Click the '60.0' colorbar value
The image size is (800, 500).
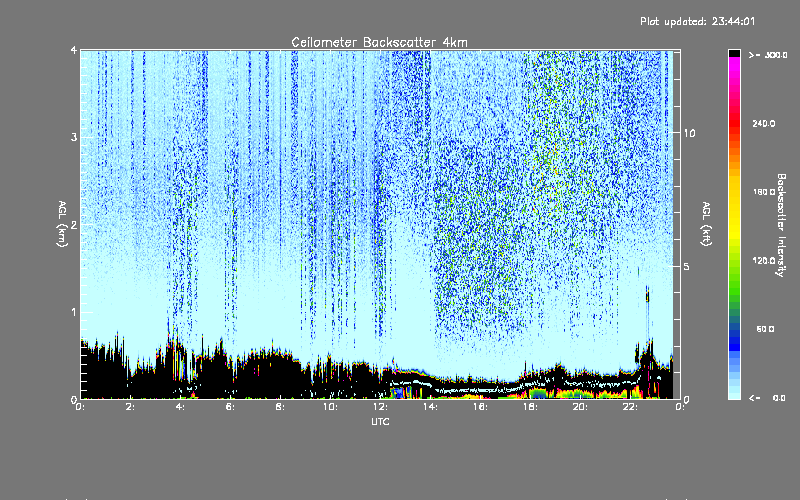click(x=765, y=329)
